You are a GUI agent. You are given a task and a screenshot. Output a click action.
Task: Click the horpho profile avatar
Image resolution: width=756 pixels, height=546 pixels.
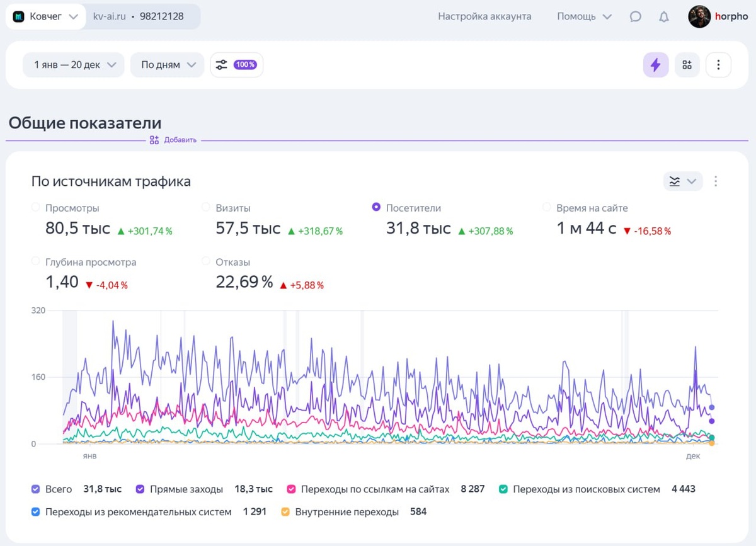699,17
